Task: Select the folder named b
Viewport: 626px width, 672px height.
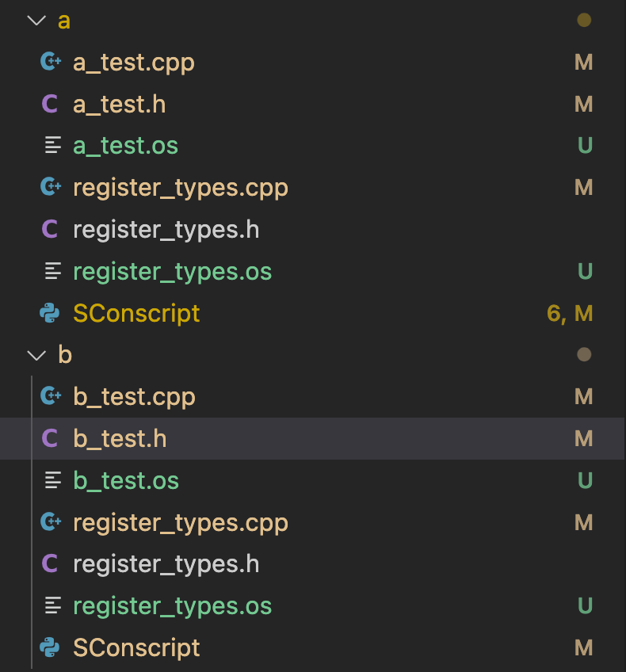Action: [x=65, y=355]
